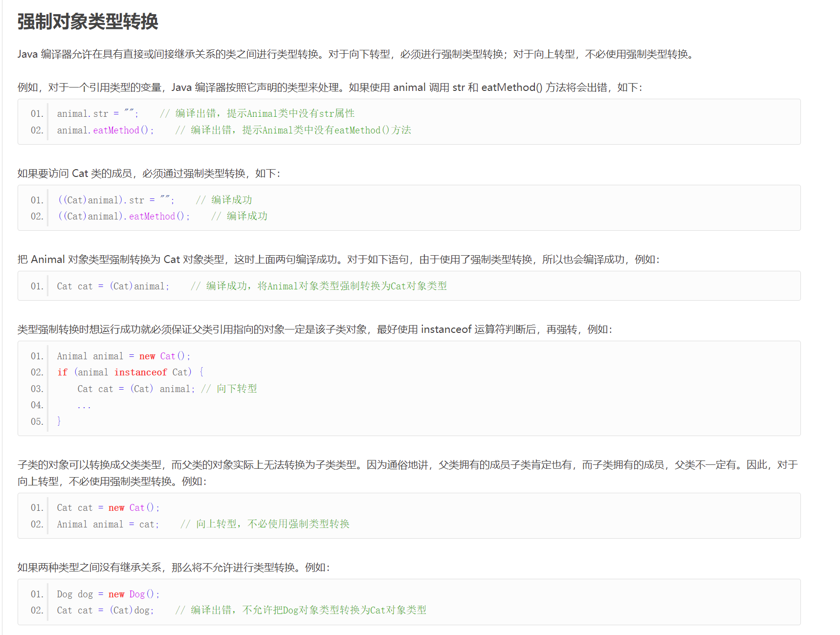Viewport: 840px width, 635px height.
Task: Click paragraph starting 子类的对象可以转换成父类类型
Action: (408, 473)
